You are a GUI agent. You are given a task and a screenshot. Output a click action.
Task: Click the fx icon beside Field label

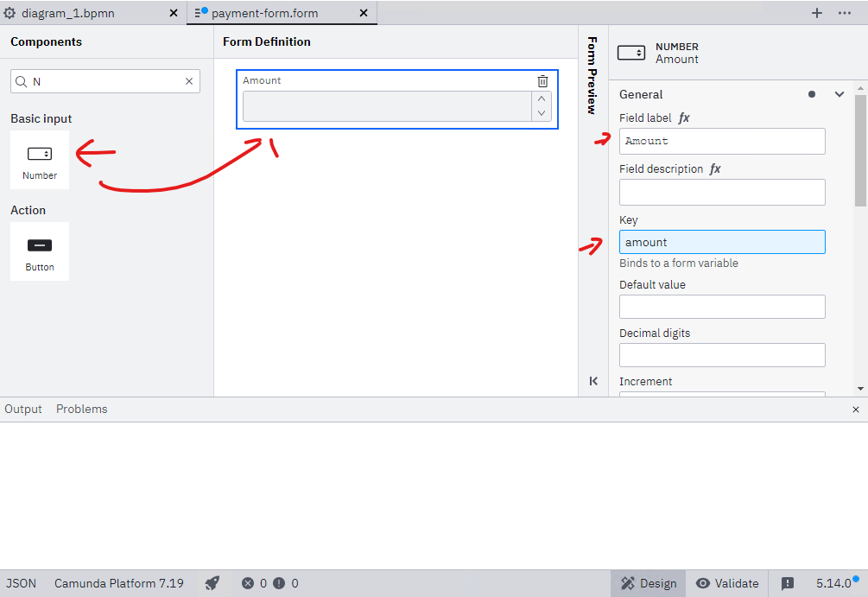(x=684, y=118)
